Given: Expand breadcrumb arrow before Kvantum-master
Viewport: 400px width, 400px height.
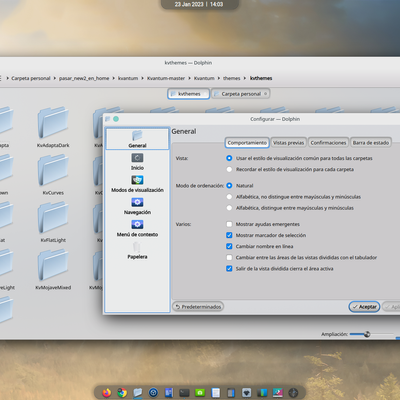Looking at the screenshot, I should pos(143,78).
